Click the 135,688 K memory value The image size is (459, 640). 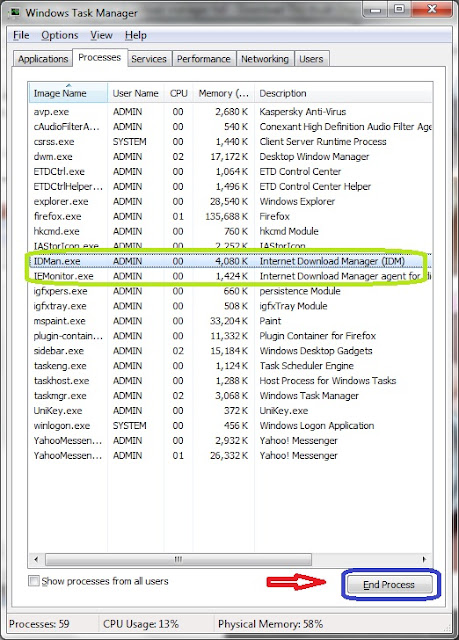(x=226, y=216)
